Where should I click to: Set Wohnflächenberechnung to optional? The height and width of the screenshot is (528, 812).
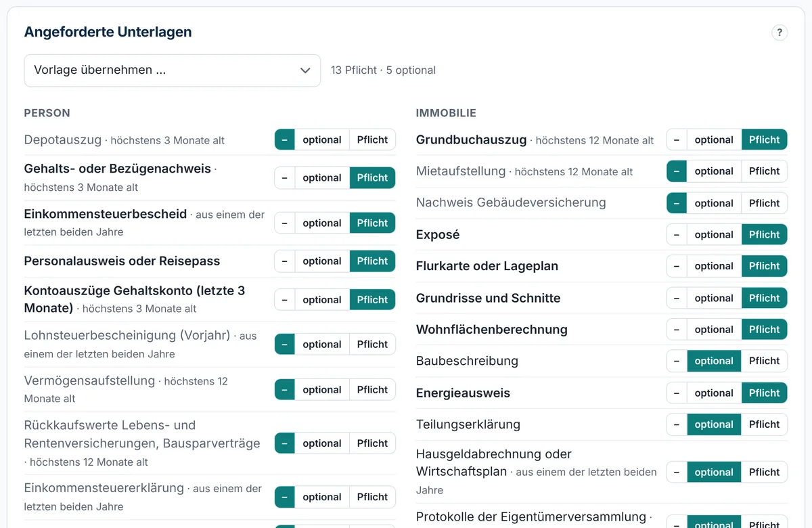(714, 330)
